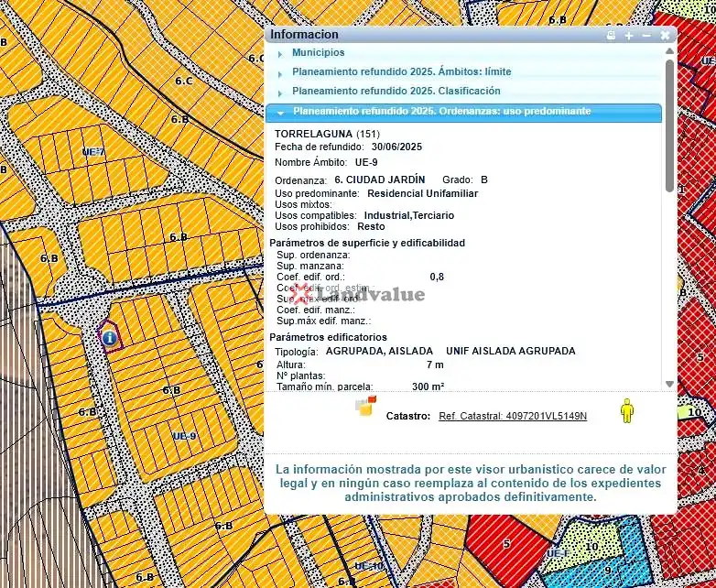Click the UE-9 label on the map
The image size is (716, 588).
(184, 436)
